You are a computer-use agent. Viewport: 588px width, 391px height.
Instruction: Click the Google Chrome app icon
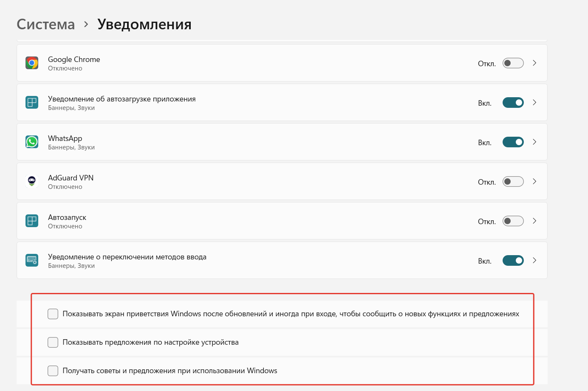coord(32,63)
